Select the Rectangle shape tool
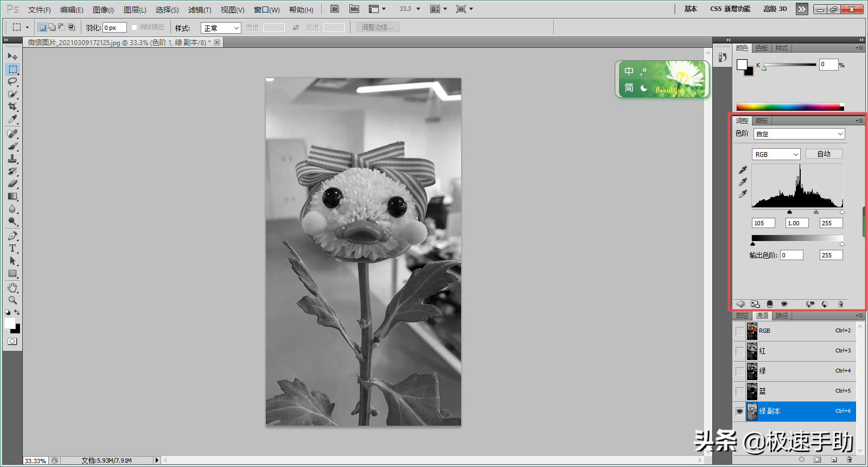This screenshot has width=868, height=467. click(x=12, y=273)
